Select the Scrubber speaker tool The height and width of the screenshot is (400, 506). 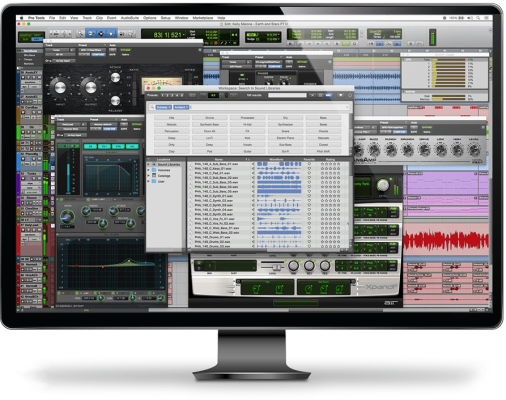click(122, 33)
